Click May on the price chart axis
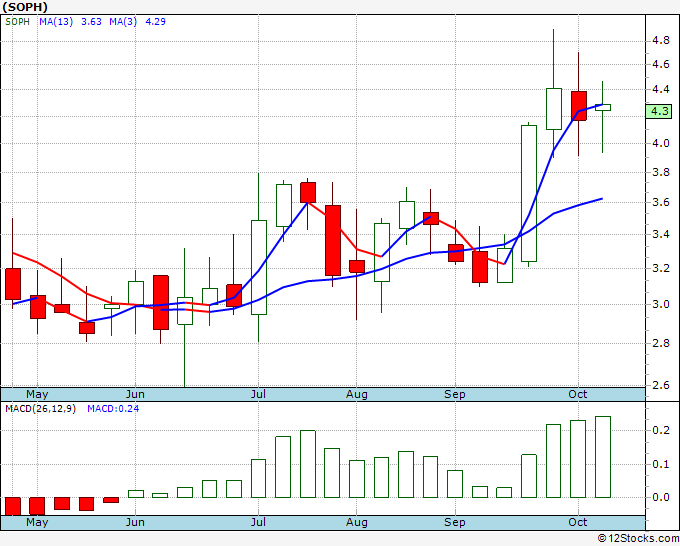Image resolution: width=680 pixels, height=546 pixels. tap(37, 395)
